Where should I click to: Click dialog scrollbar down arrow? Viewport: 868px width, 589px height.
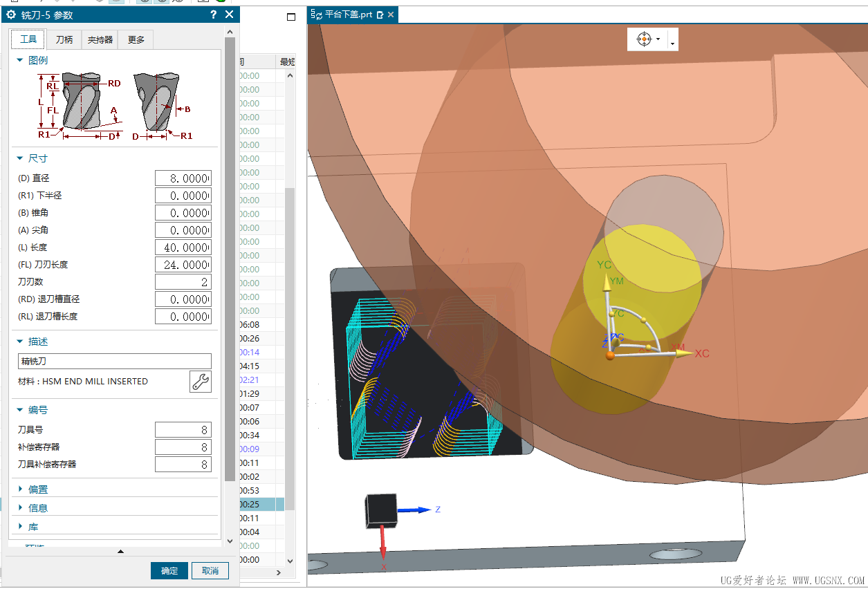point(230,541)
